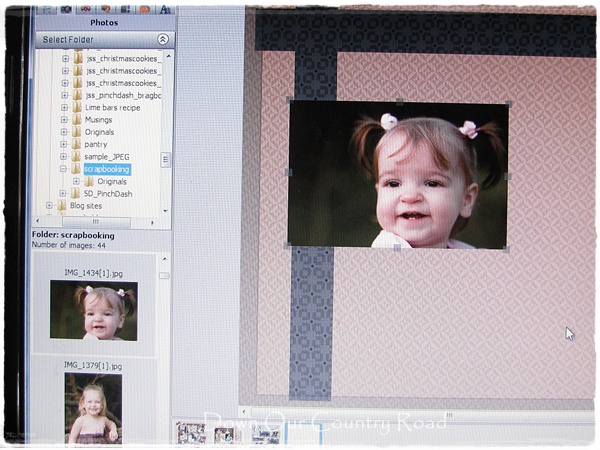Image resolution: width=600 pixels, height=450 pixels.
Task: Expand the Musings folder node
Action: [x=64, y=120]
